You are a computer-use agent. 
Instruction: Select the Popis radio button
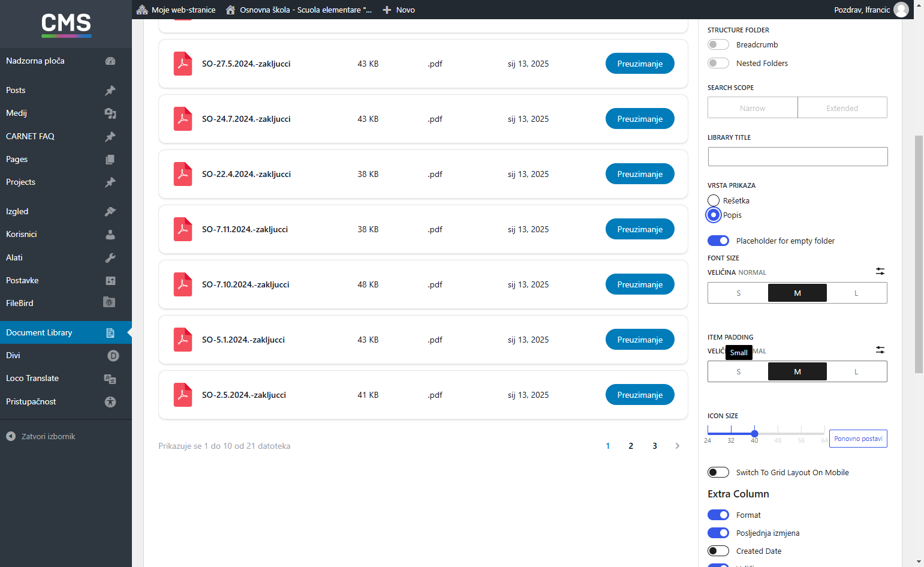714,215
